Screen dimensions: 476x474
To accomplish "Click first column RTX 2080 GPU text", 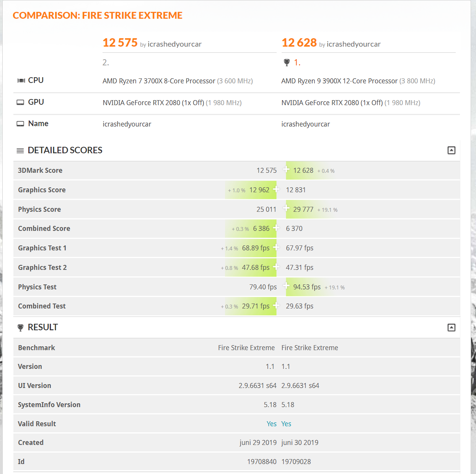I will pyautogui.click(x=153, y=103).
